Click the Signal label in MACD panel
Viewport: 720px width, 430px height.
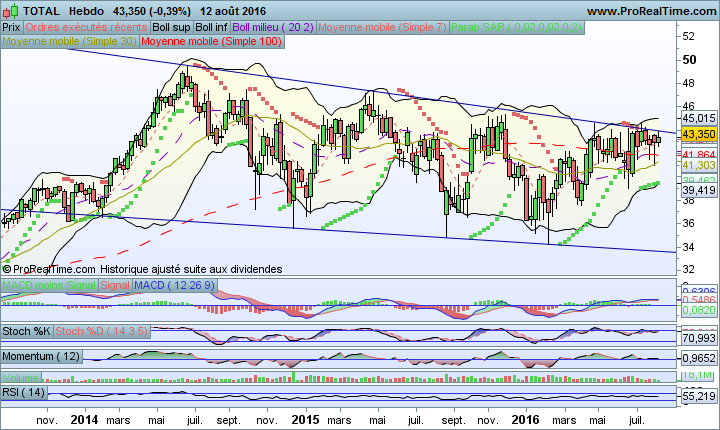point(115,285)
